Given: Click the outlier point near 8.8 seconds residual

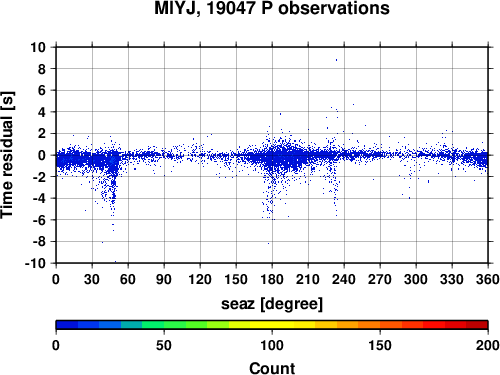Looking at the screenshot, I should click(x=336, y=60).
